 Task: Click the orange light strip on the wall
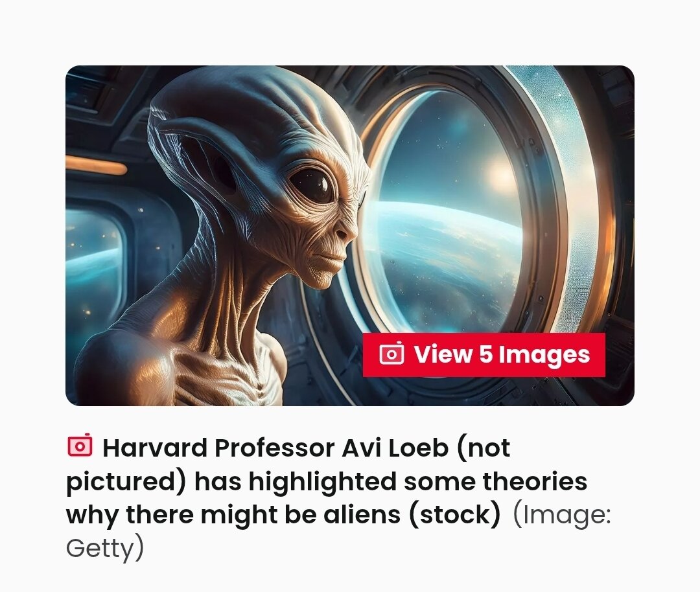click(x=96, y=166)
